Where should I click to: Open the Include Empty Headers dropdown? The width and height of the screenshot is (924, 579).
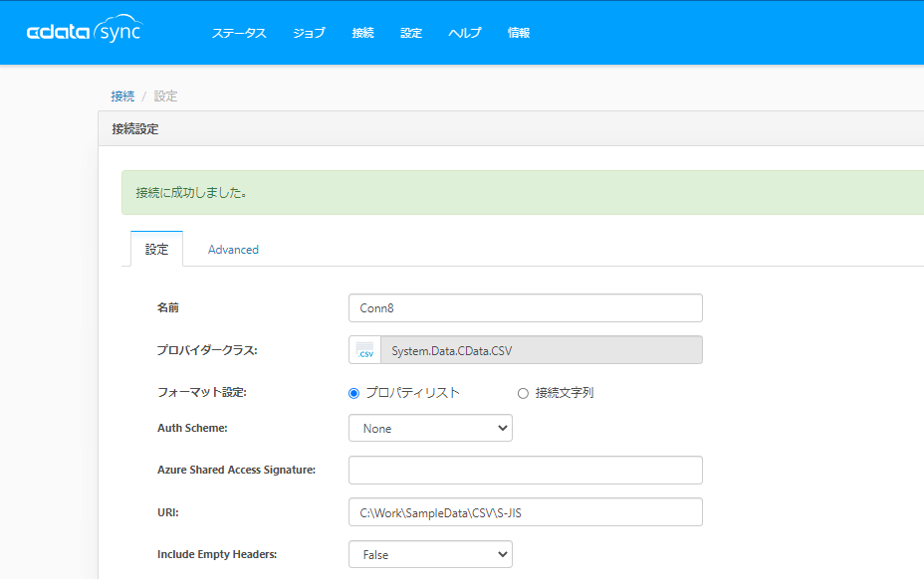click(430, 554)
